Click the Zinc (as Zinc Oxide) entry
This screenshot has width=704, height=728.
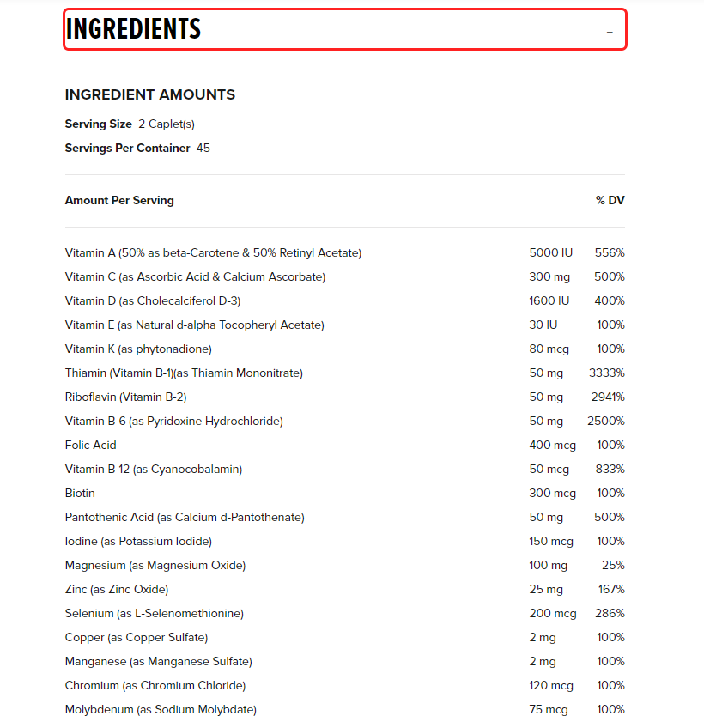(117, 590)
